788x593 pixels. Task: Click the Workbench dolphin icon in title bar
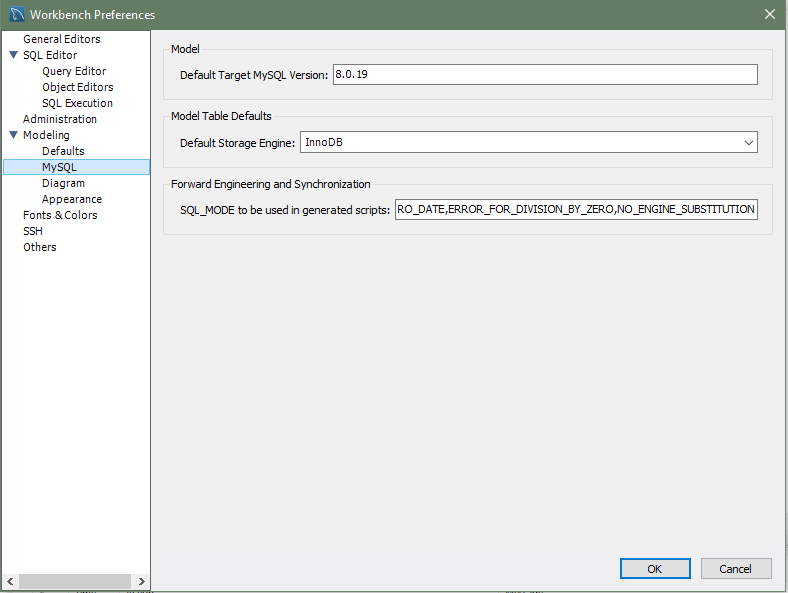pos(16,14)
